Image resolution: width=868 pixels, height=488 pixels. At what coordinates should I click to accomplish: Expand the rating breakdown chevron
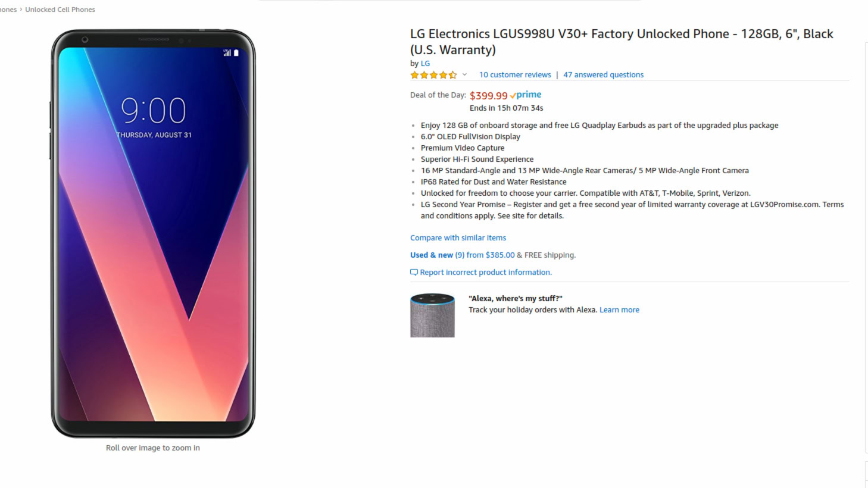(x=464, y=75)
